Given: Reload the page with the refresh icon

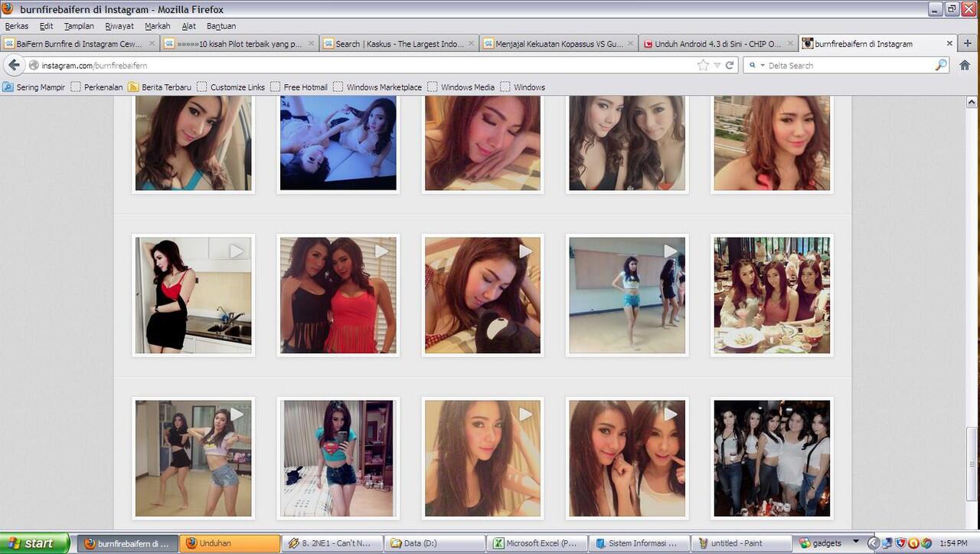Looking at the screenshot, I should 730,65.
